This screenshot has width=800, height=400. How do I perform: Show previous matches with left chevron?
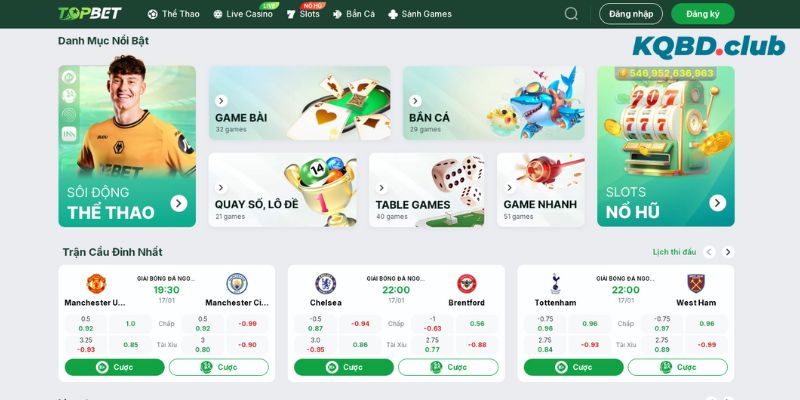[709, 252]
